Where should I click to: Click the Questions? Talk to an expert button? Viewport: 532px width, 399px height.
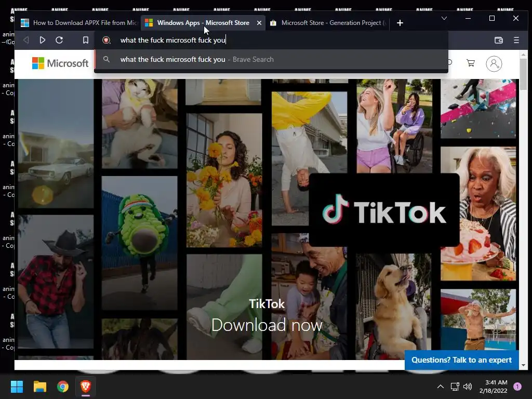461,360
